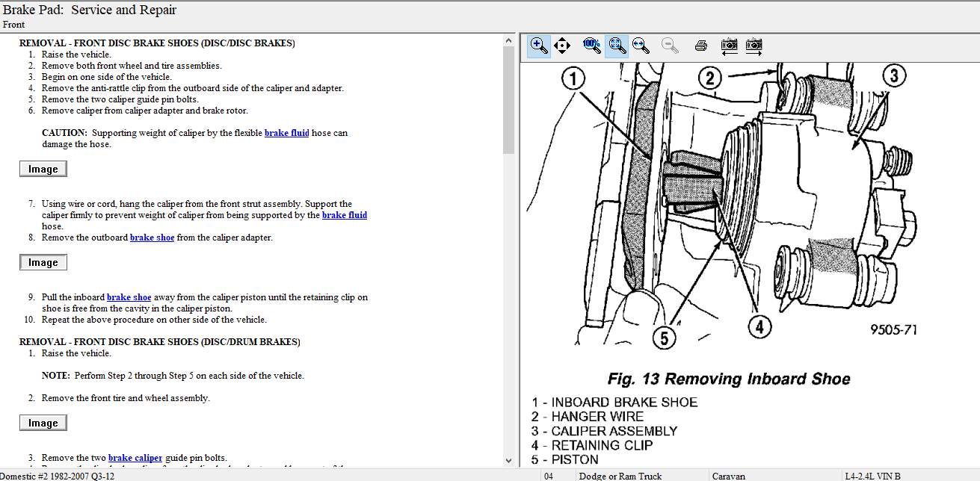The height and width of the screenshot is (481, 980).
Task: Go to previous image with camera icon
Action: pyautogui.click(x=729, y=46)
